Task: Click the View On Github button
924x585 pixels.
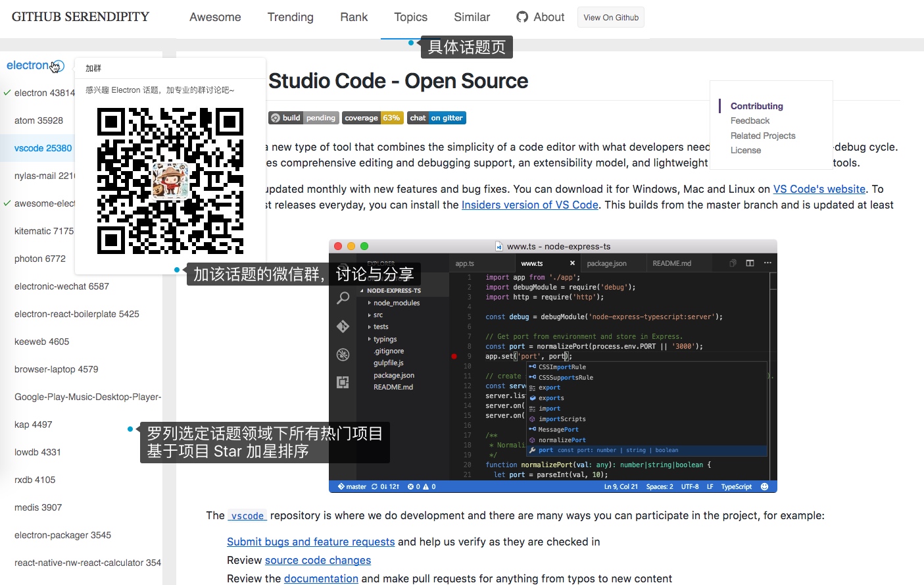Action: point(611,18)
